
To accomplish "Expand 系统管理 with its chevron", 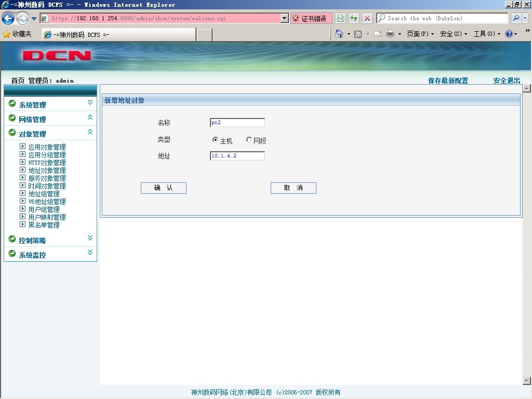I will 90,102.
